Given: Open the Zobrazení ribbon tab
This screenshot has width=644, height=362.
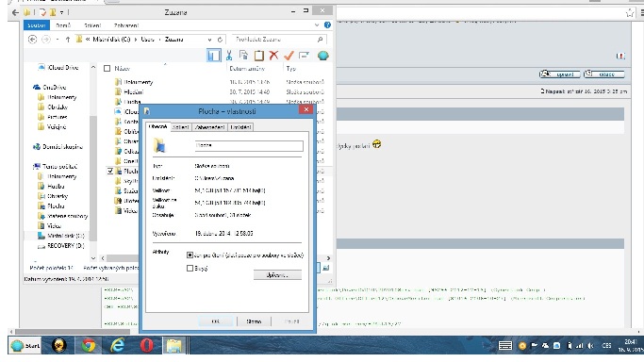Looking at the screenshot, I should (x=126, y=25).
